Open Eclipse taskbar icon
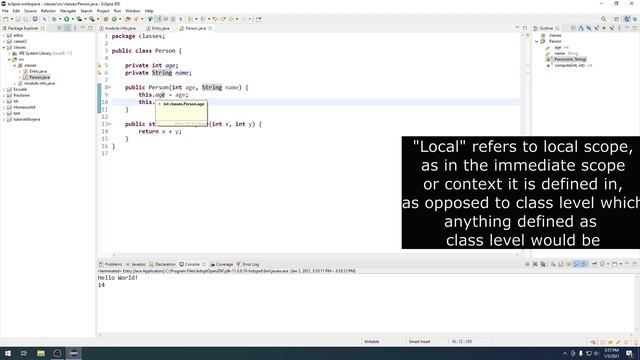The height and width of the screenshot is (360, 640). (73, 353)
